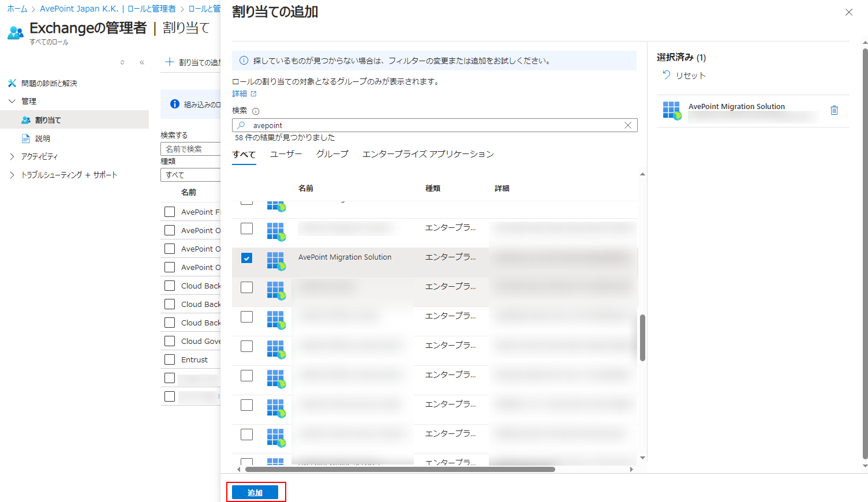Check the Entrust row checkbox
Screen dimensions: 868x502
point(170,359)
